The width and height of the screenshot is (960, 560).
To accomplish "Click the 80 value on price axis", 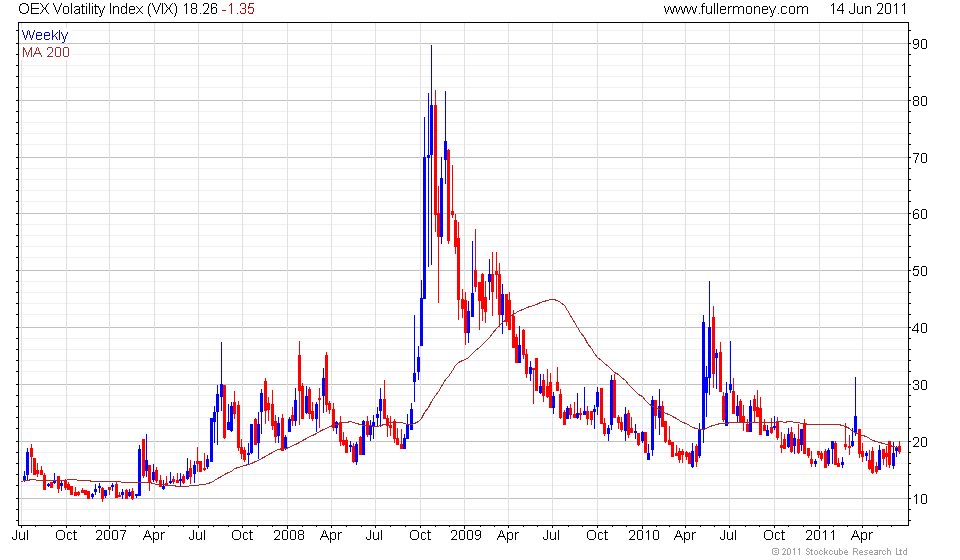I will click(x=920, y=101).
